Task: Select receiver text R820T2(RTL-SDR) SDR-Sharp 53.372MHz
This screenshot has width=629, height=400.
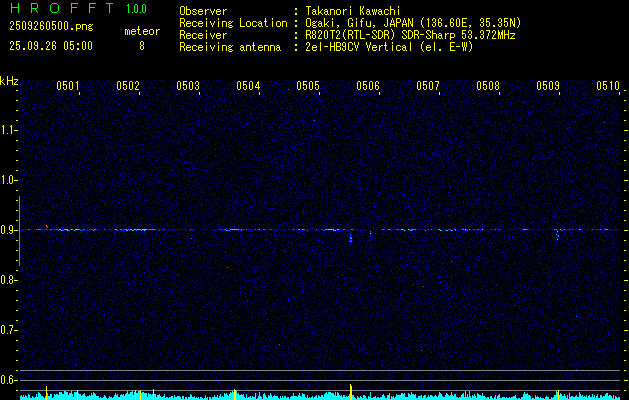Action: coord(410,35)
